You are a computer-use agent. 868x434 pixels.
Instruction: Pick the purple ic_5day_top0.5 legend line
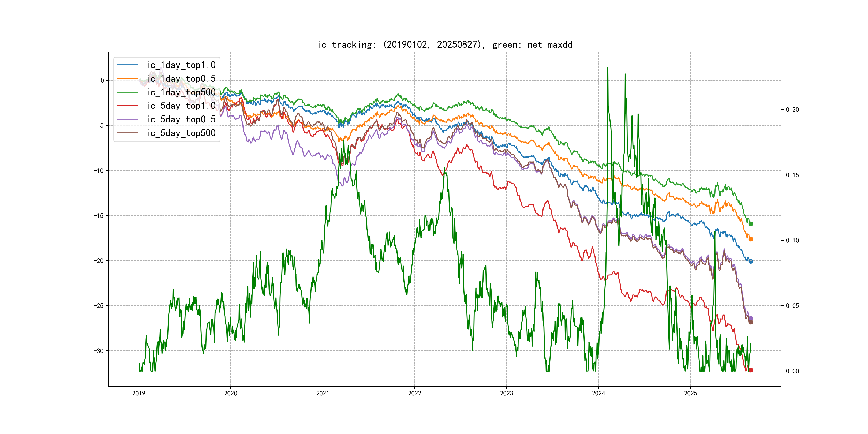[x=128, y=119]
